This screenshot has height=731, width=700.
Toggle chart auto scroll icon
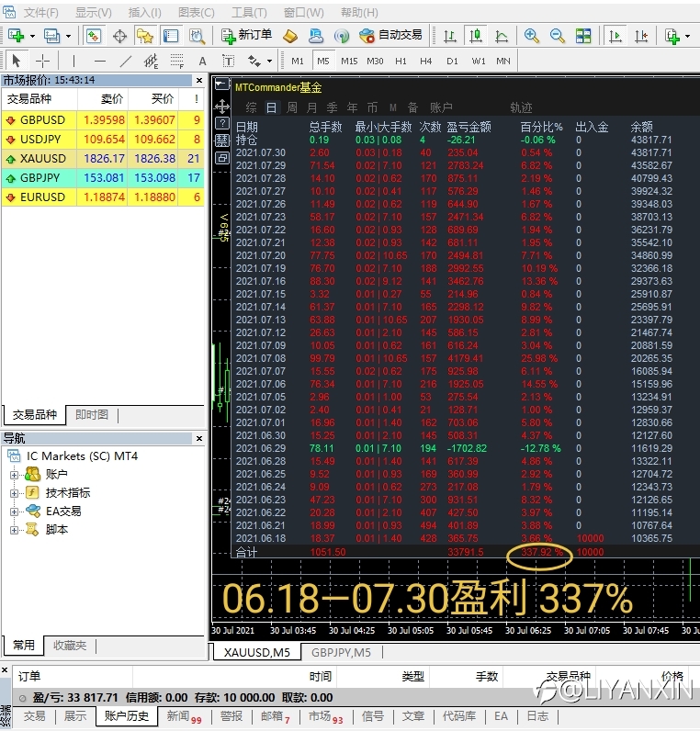(615, 36)
